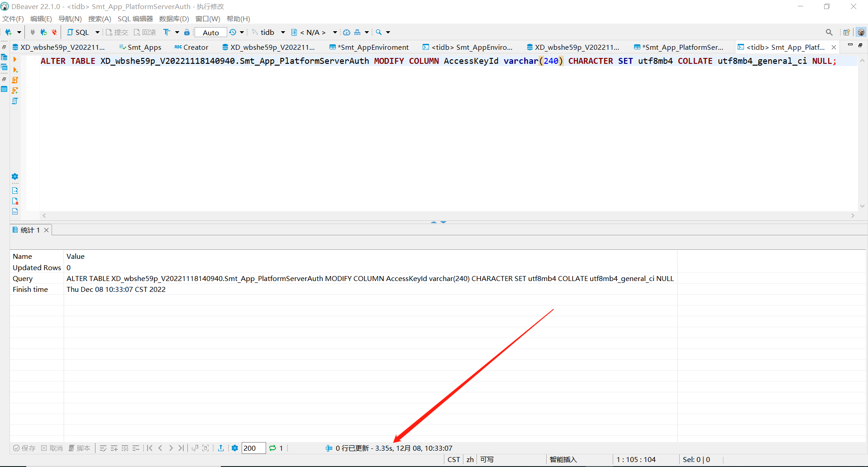Screen dimensions: 868x467
Task: Close the <tidb> Smt_App_Platf... editor tab
Action: 834,47
